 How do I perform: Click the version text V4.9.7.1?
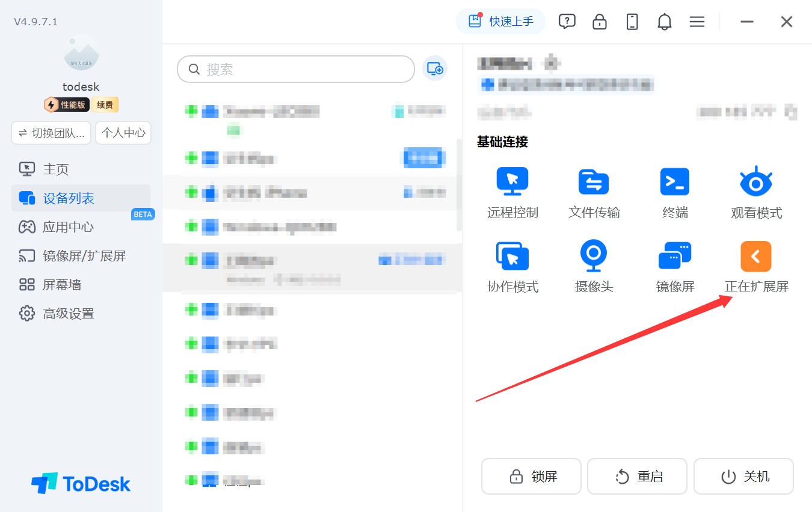coord(36,22)
